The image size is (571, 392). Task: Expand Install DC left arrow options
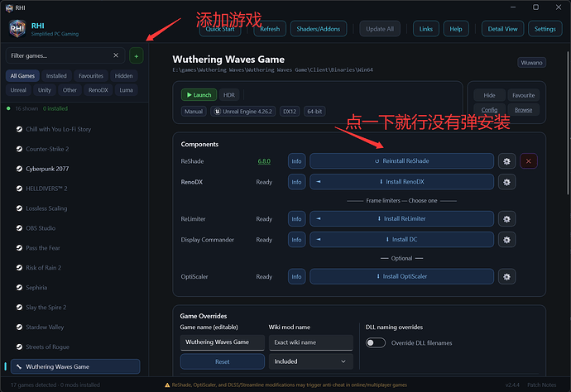pyautogui.click(x=319, y=240)
